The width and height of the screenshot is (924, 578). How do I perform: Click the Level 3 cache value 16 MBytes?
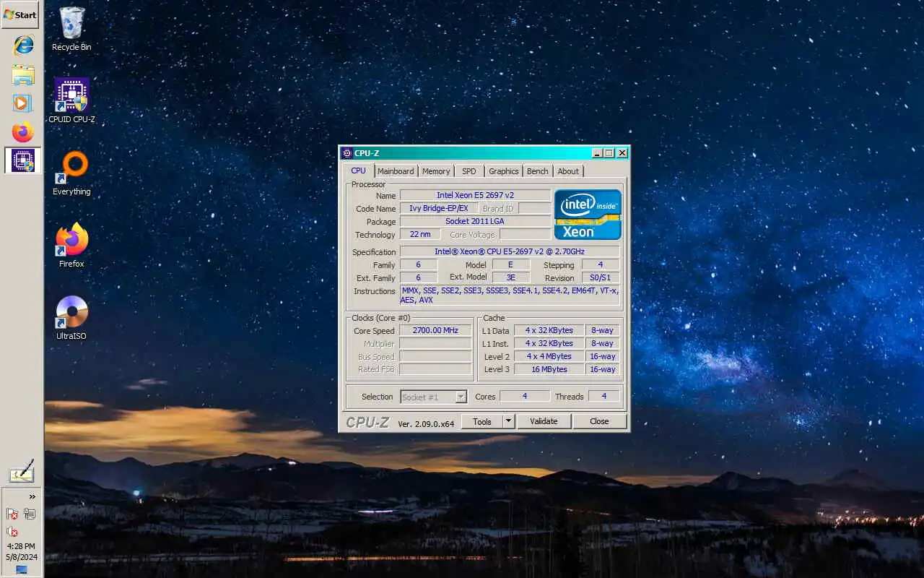click(549, 369)
